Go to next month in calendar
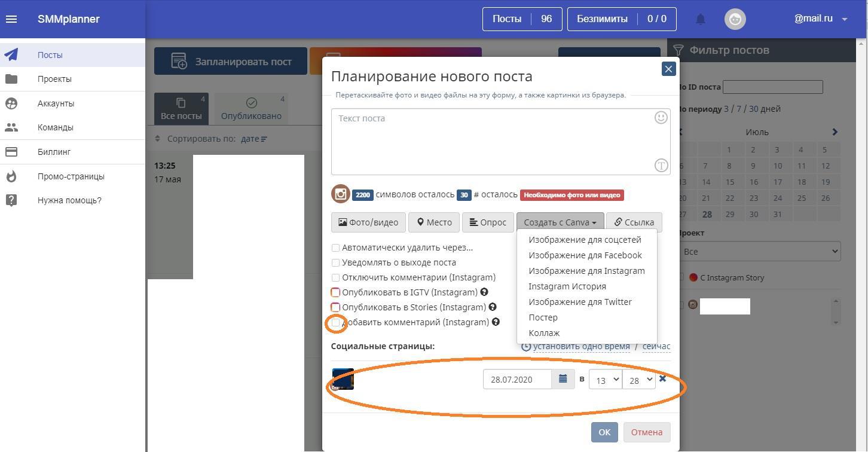Viewport: 868px width, 452px height. coord(835,132)
